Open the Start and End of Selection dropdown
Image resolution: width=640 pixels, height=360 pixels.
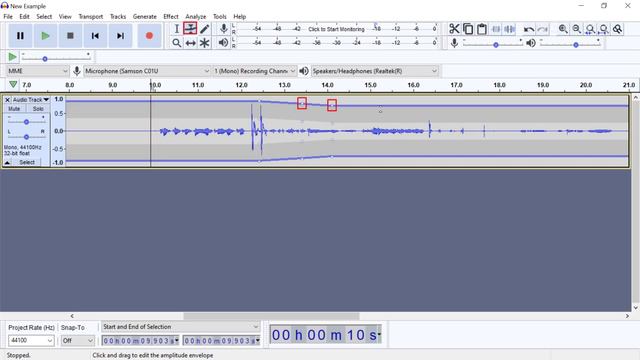pyautogui.click(x=180, y=327)
